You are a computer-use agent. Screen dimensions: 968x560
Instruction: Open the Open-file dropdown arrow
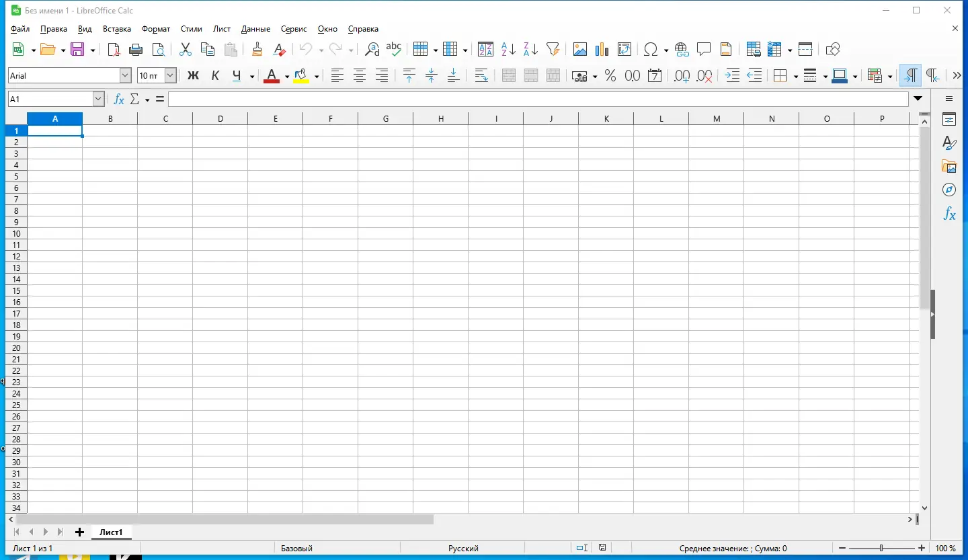click(x=63, y=50)
